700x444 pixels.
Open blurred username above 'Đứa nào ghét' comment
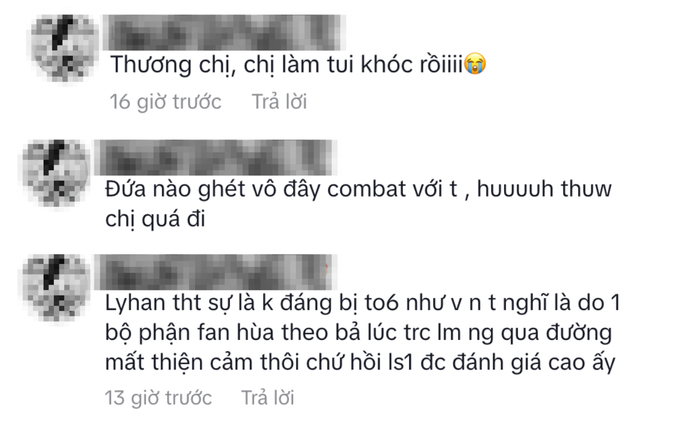[x=213, y=157]
